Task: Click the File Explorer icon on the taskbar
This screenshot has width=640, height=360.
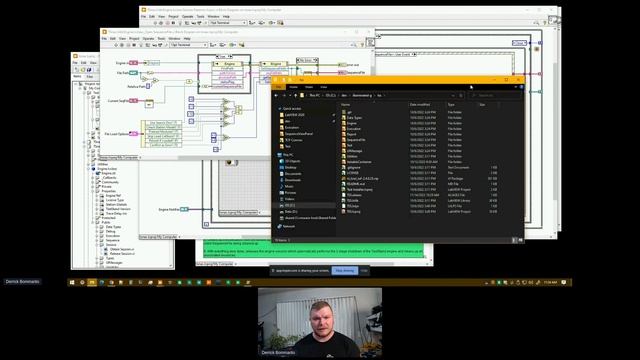Action: click(92, 282)
